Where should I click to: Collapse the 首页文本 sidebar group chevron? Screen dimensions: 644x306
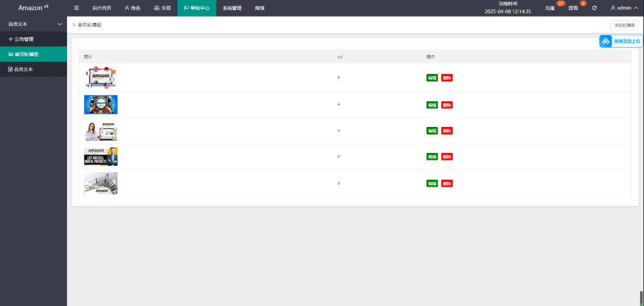click(59, 24)
